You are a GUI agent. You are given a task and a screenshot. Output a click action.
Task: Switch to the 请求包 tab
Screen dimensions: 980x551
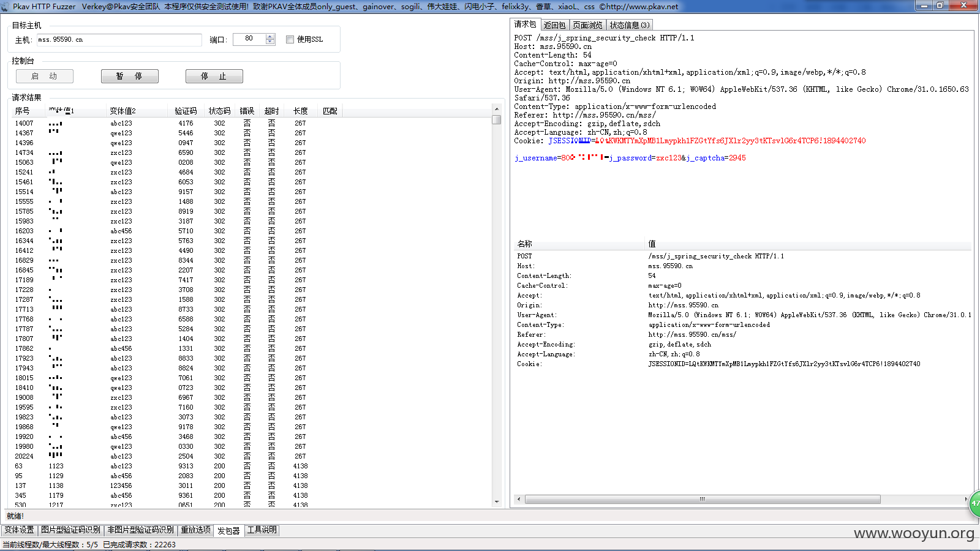coord(525,24)
